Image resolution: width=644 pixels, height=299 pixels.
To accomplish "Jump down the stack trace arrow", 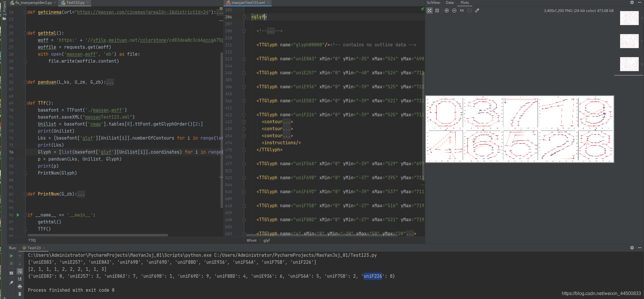I will coord(20,263).
